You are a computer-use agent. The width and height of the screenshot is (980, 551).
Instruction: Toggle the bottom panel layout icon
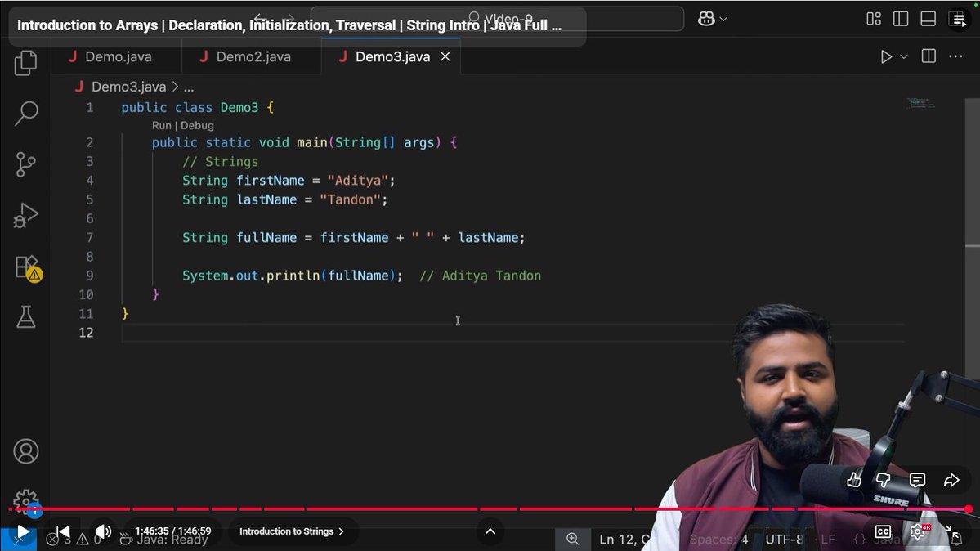[x=929, y=19]
